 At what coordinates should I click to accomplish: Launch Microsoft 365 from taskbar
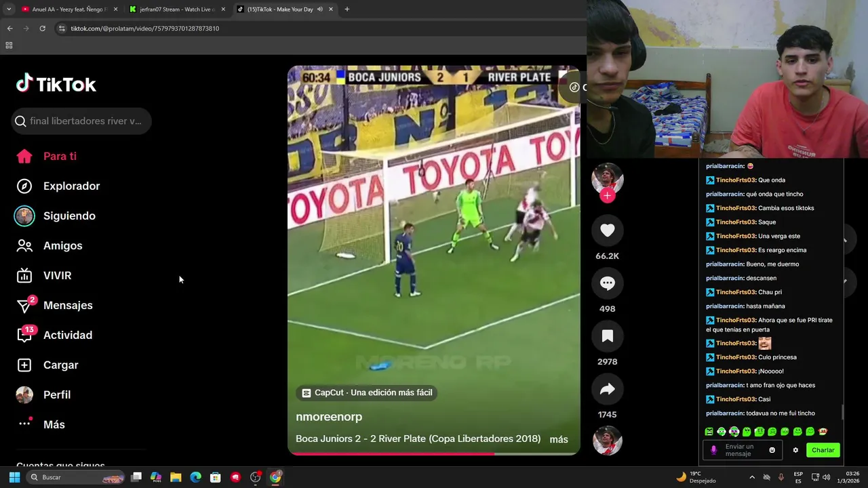[x=156, y=477]
